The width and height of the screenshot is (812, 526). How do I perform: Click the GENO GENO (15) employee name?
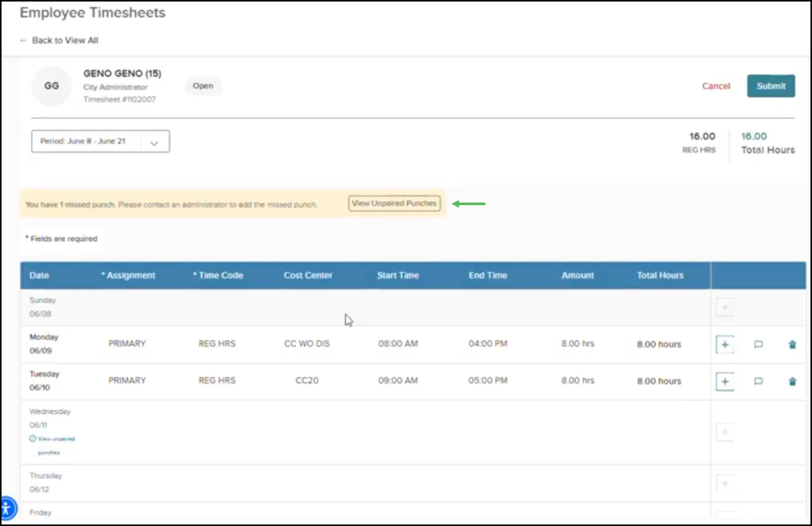tap(122, 74)
